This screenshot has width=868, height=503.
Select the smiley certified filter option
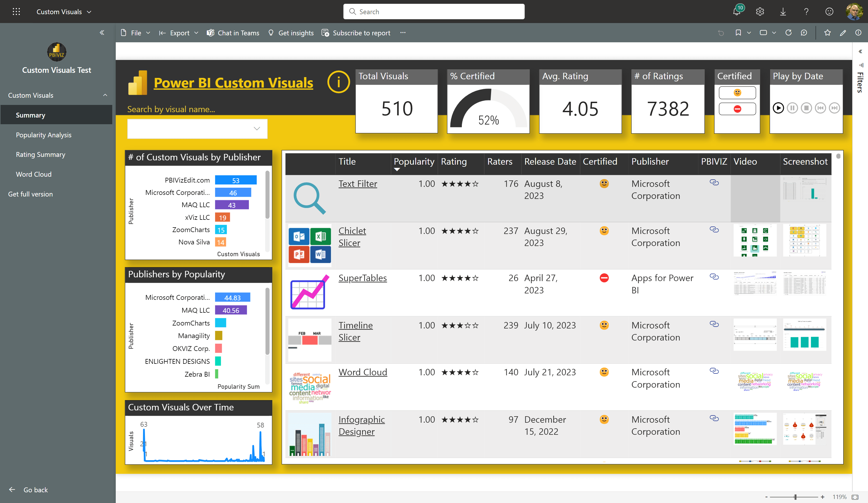737,93
